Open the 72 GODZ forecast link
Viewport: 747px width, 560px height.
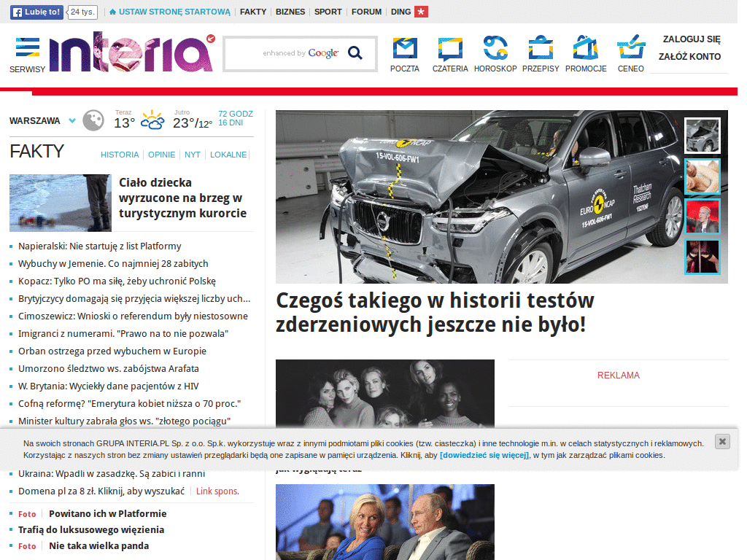pyautogui.click(x=236, y=114)
